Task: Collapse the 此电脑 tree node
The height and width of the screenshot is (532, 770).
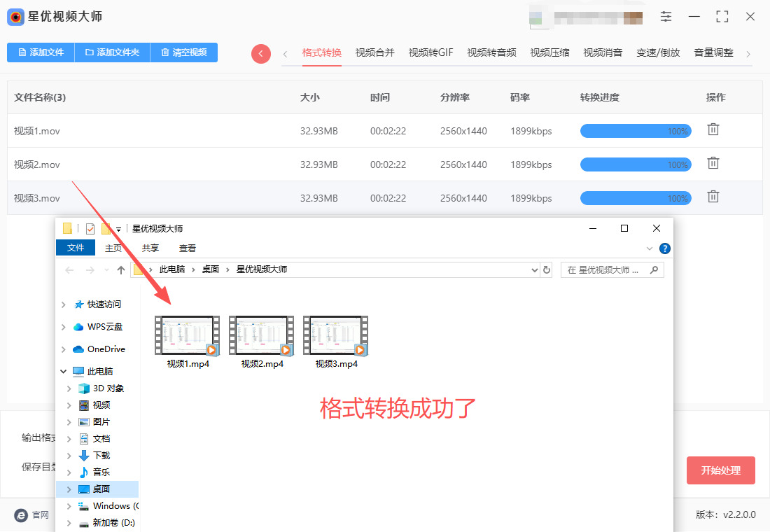Action: [x=64, y=372]
